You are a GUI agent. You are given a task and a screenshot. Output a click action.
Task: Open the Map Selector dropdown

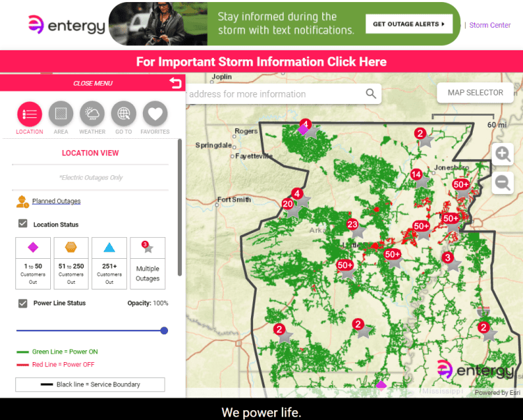point(475,93)
